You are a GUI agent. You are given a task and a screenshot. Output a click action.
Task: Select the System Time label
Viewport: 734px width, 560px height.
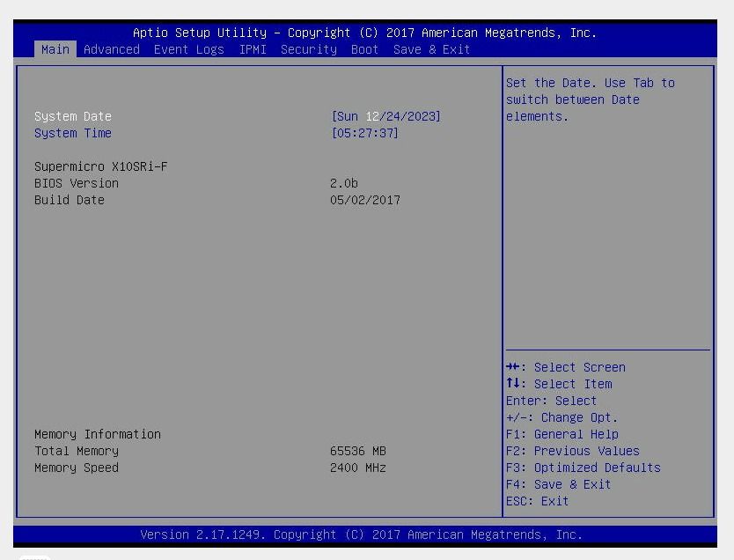(x=73, y=133)
